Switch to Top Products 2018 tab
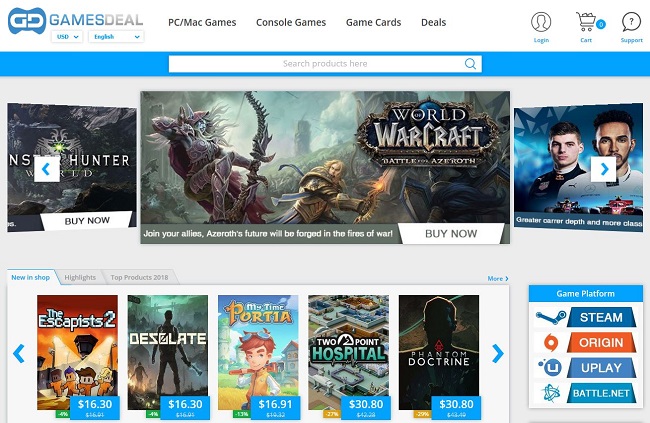This screenshot has width=650, height=423. [139, 277]
